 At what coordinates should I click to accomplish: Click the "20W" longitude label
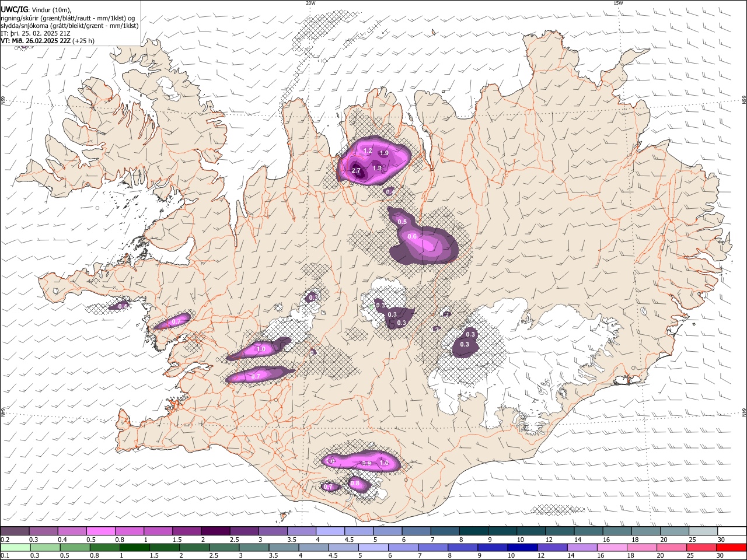pyautogui.click(x=310, y=3)
